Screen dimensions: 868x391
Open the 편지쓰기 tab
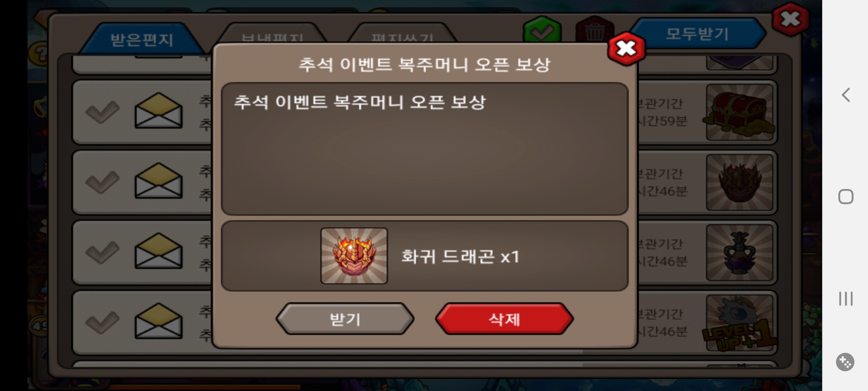click(402, 34)
